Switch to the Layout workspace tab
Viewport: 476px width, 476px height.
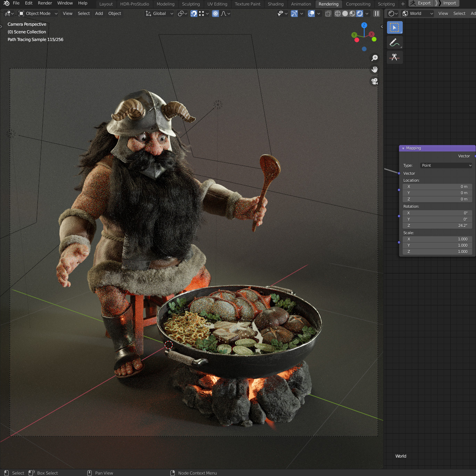pyautogui.click(x=106, y=4)
